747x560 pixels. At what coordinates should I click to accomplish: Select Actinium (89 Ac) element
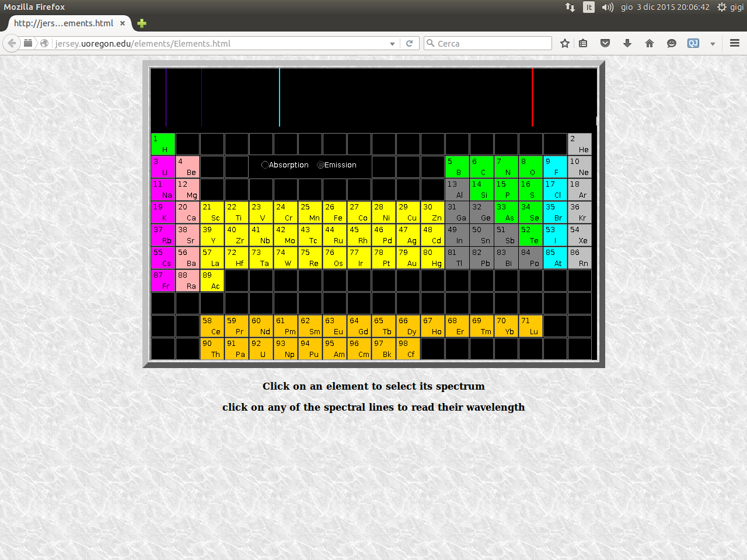pyautogui.click(x=212, y=281)
